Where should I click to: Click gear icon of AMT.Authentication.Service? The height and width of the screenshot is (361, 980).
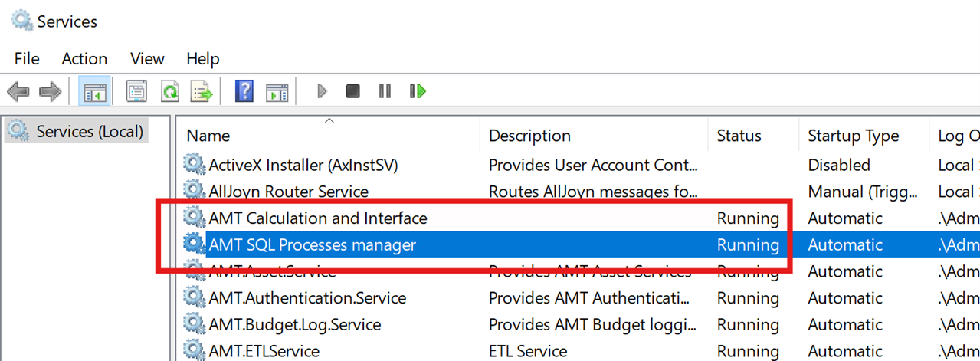point(194,297)
